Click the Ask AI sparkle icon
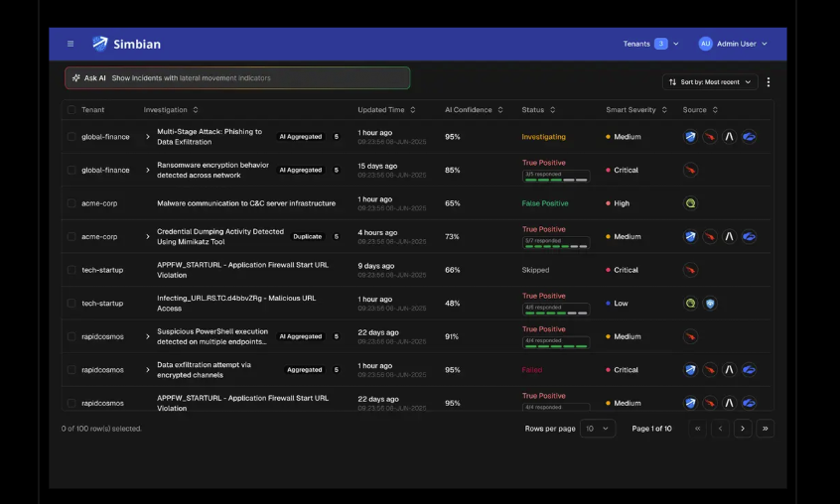Viewport: 840px width, 504px height. pyautogui.click(x=76, y=78)
